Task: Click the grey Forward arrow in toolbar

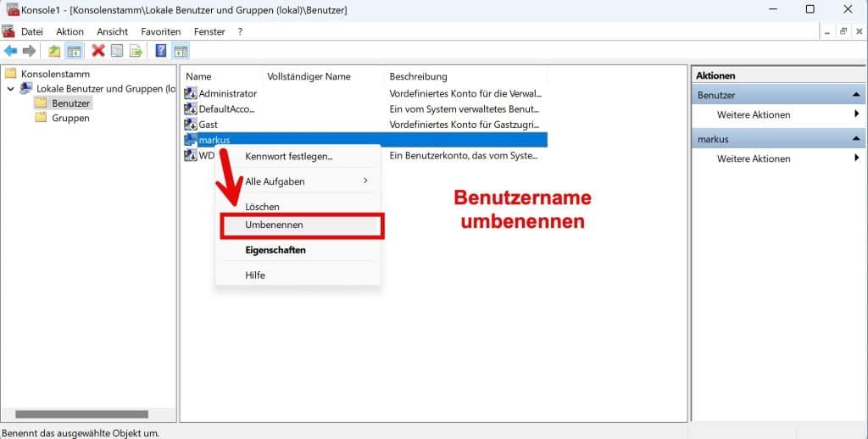Action: coord(30,51)
